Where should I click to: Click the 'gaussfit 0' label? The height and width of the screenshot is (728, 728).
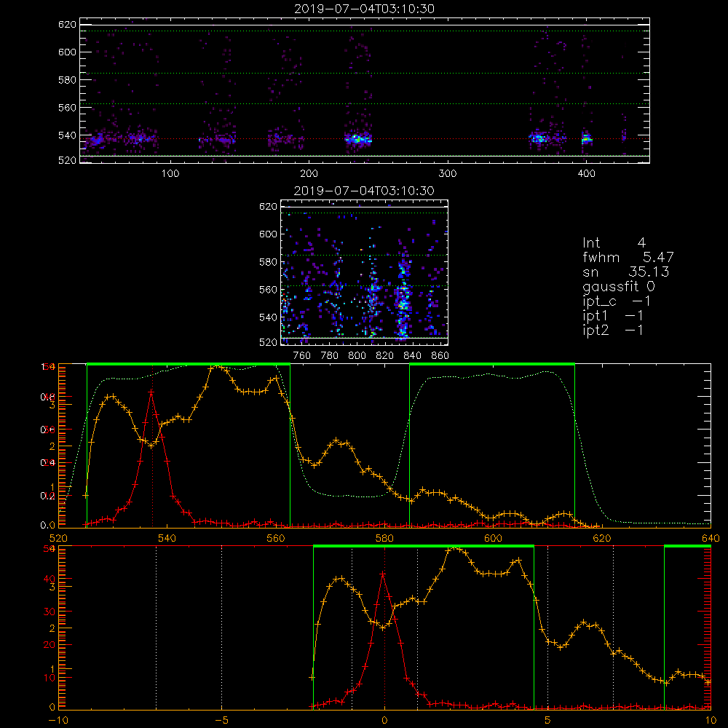click(x=619, y=286)
